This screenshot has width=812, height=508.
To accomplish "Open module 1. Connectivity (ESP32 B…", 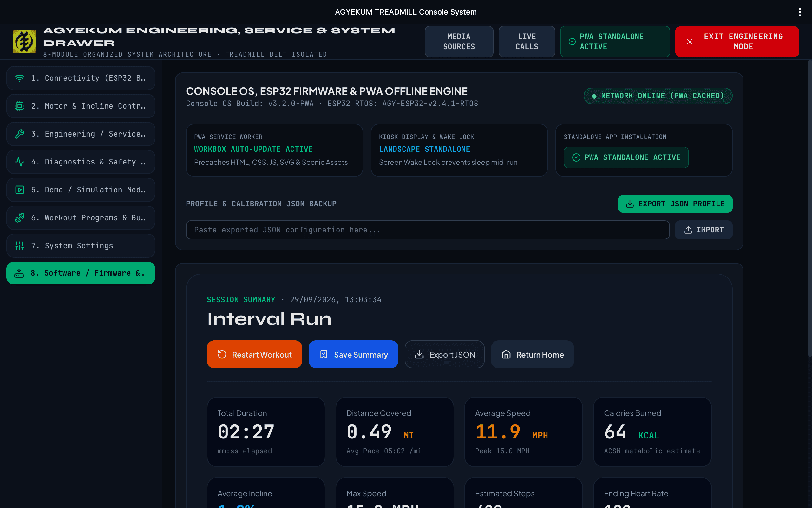I will coord(81,78).
